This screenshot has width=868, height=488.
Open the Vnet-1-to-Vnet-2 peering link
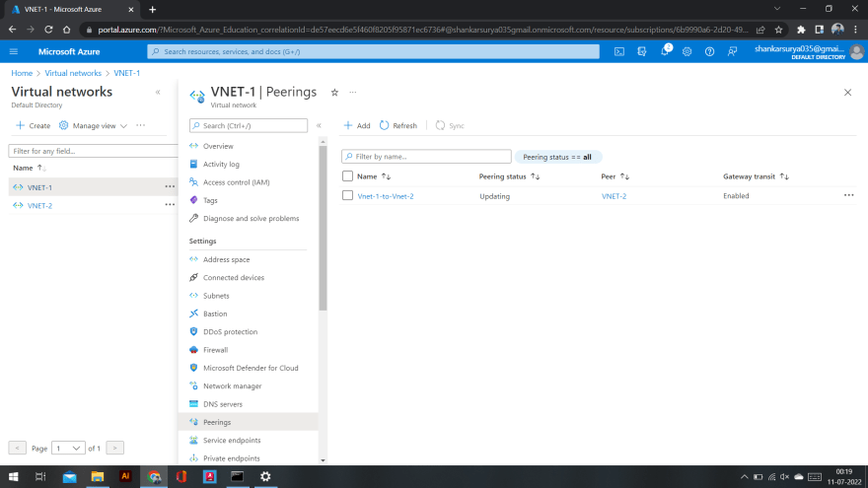pyautogui.click(x=386, y=196)
